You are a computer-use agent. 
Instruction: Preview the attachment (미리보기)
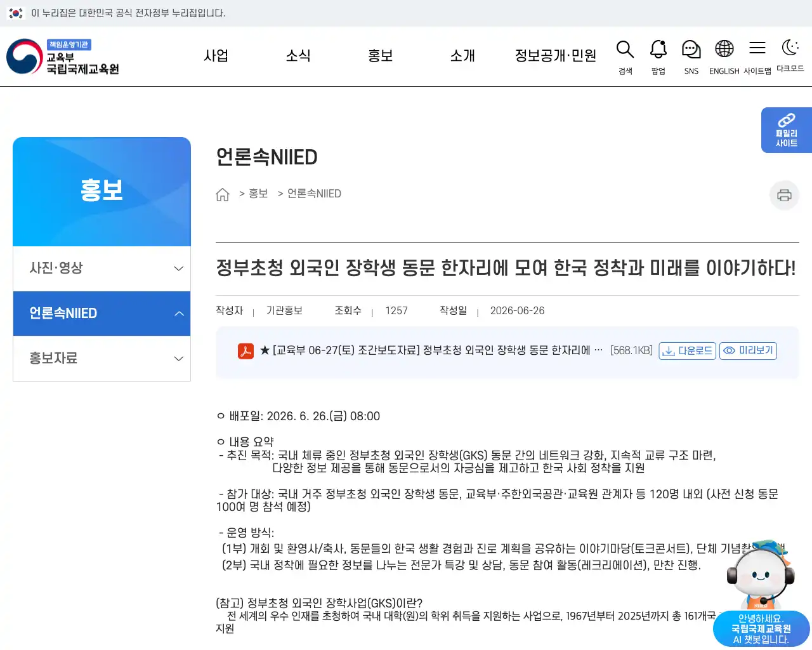click(x=748, y=351)
